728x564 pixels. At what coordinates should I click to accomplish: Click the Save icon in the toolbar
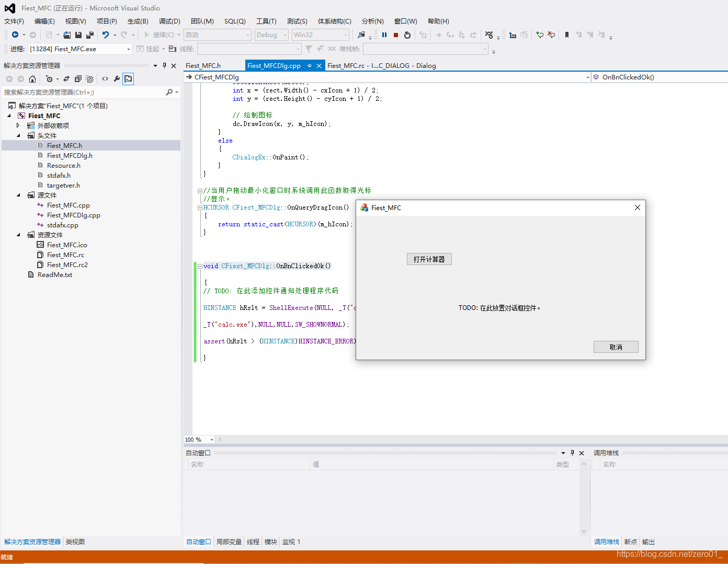(78, 35)
